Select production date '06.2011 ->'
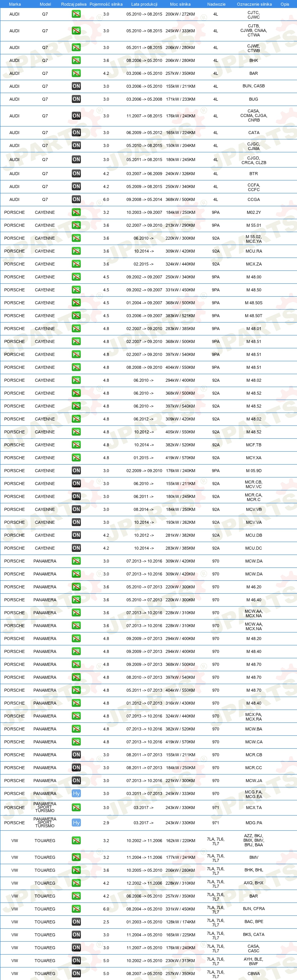297x980 pixels. click(144, 496)
